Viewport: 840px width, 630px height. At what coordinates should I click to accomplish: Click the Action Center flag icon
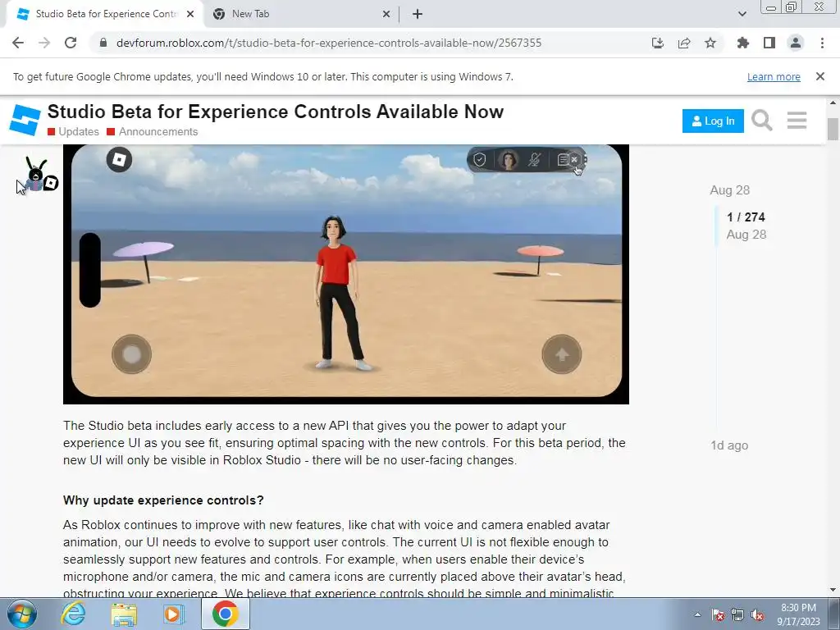click(x=718, y=614)
